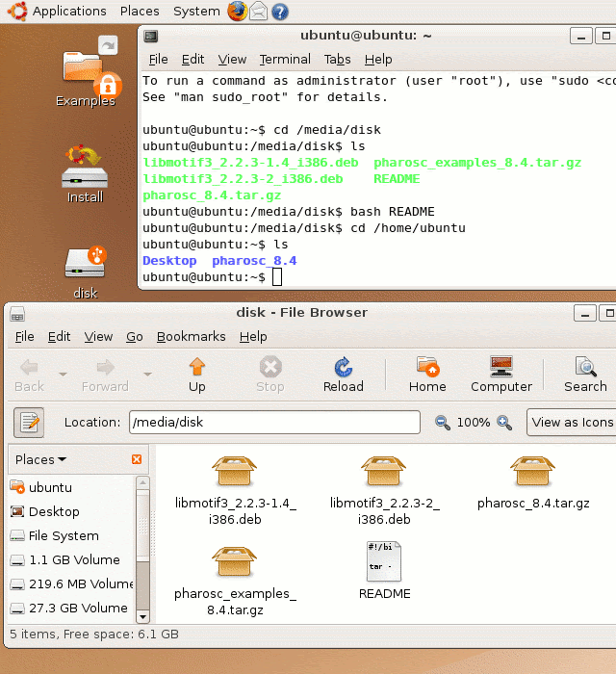
Task: Open the Forward history dropdown arrow
Action: [148, 375]
